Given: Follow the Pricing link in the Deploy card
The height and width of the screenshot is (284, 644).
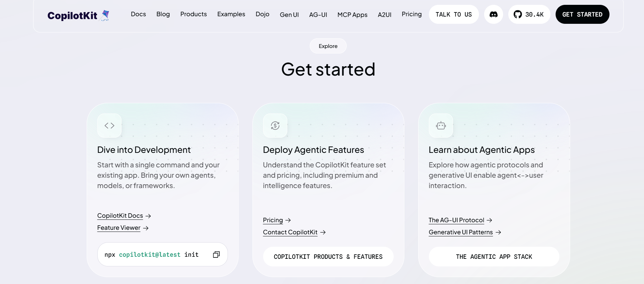Looking at the screenshot, I should (x=273, y=220).
